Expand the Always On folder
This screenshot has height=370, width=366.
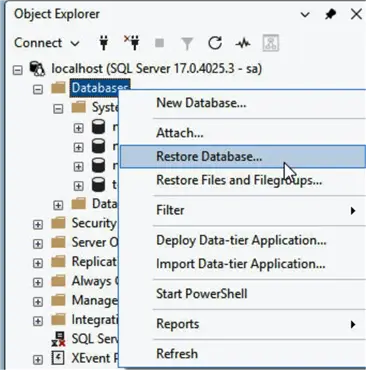coord(38,283)
